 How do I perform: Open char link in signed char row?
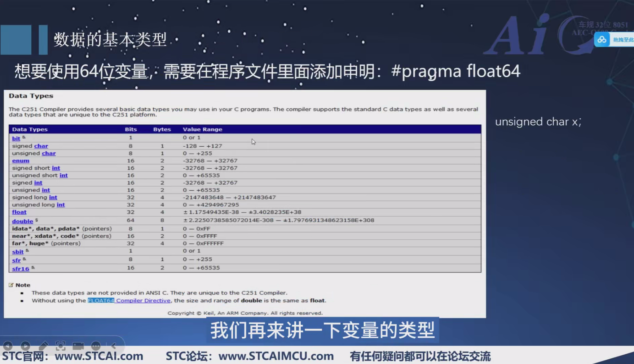(x=41, y=146)
